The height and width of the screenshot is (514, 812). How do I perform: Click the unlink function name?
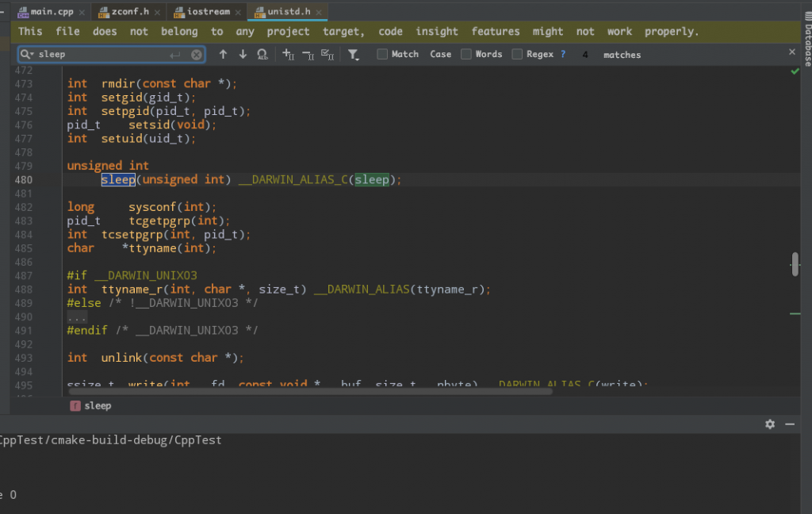(x=121, y=358)
